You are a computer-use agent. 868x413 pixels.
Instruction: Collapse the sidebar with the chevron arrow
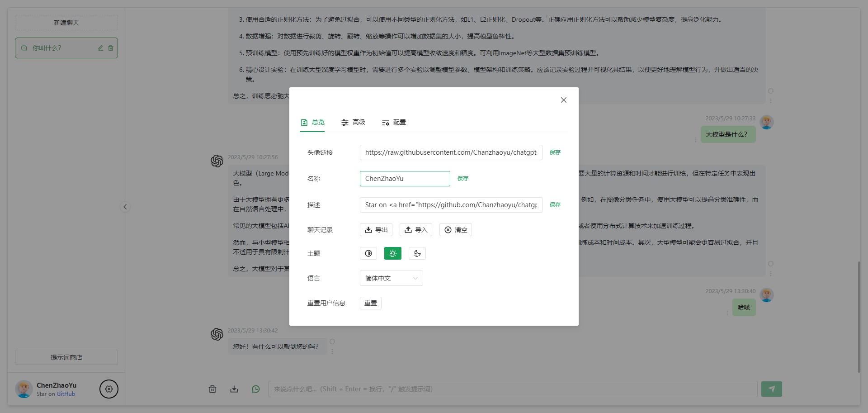[125, 207]
